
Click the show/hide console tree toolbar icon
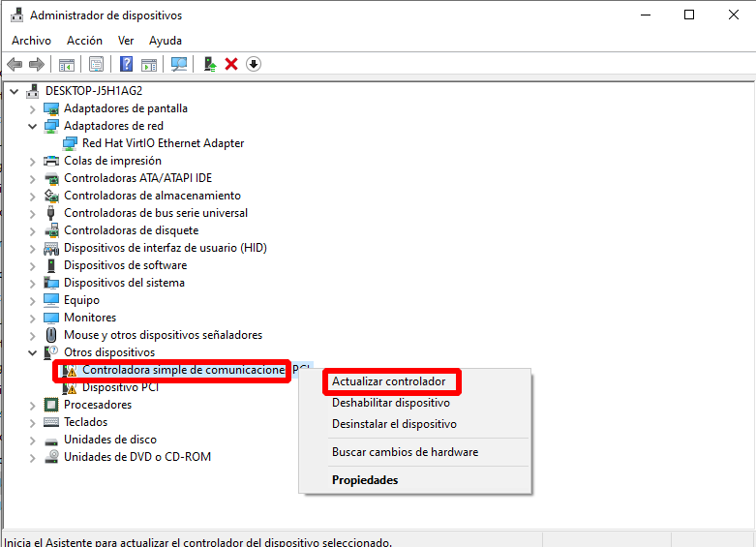click(67, 64)
